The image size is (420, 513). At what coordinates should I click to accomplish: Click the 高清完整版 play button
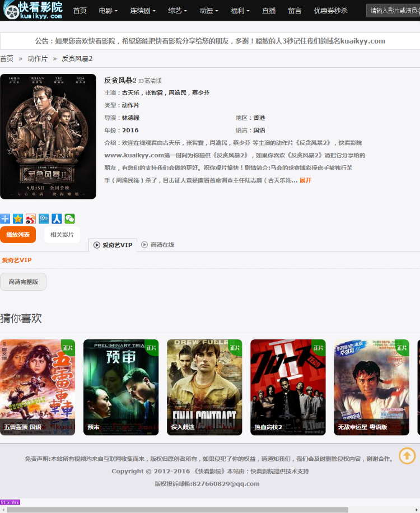coord(23,282)
